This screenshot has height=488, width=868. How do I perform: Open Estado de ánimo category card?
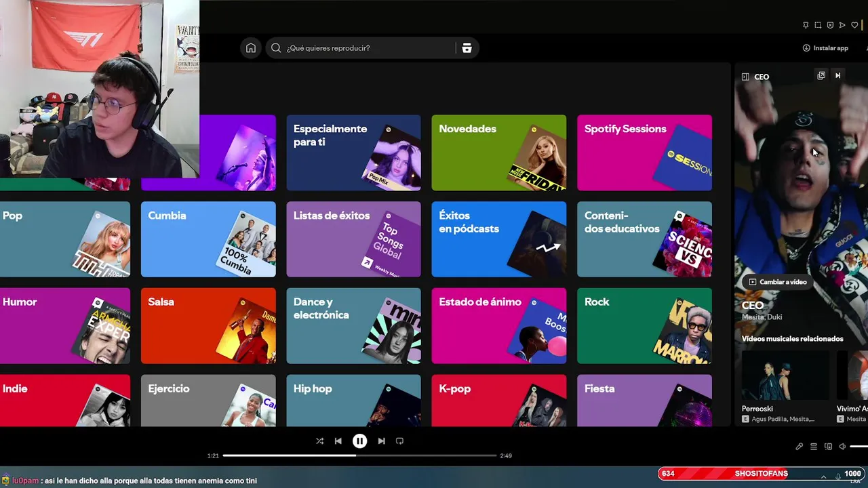click(499, 326)
